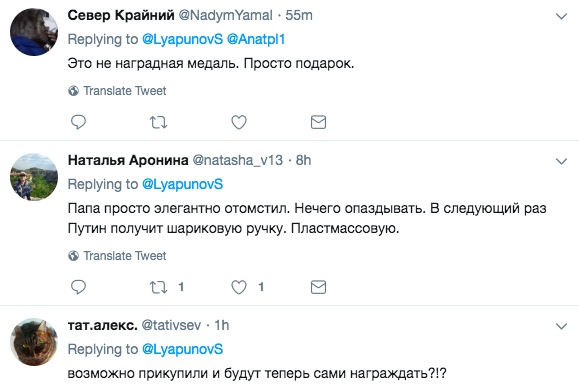View тат.алекс. cat profile avatar
579x391 pixels.
[x=34, y=342]
